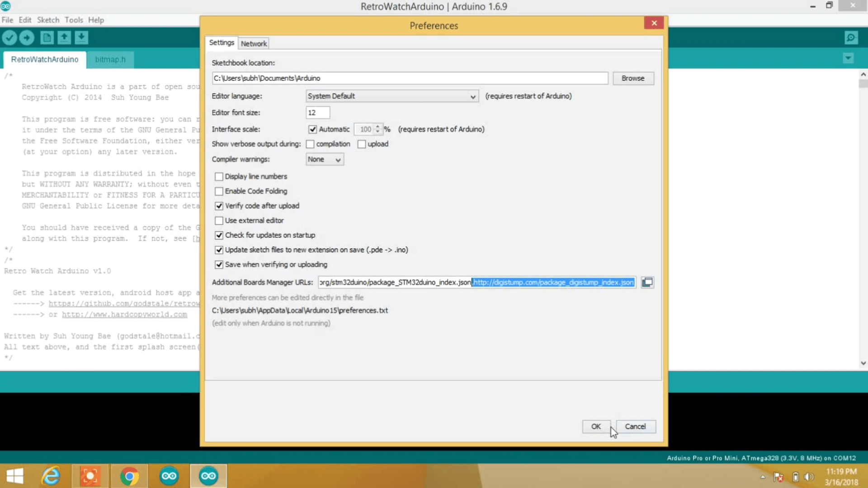Switch to the Network tab

pyautogui.click(x=254, y=43)
